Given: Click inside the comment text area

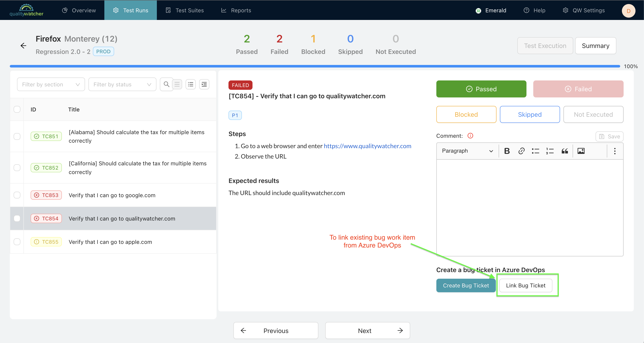Looking at the screenshot, I should point(530,208).
